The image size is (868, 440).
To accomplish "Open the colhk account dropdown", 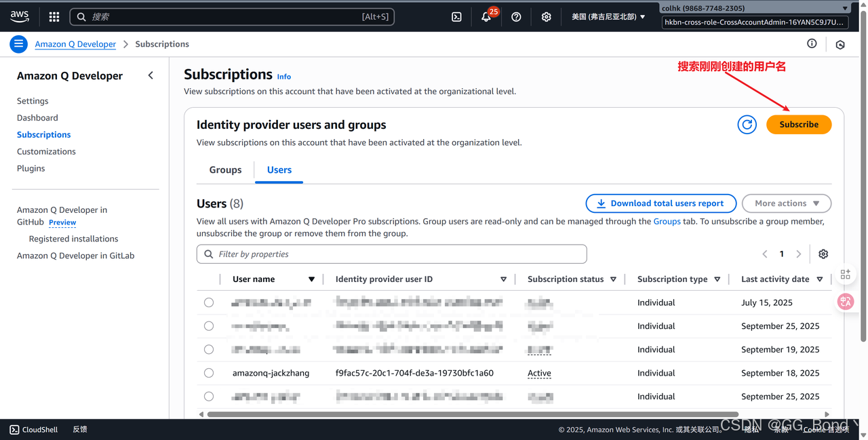I will coord(755,8).
